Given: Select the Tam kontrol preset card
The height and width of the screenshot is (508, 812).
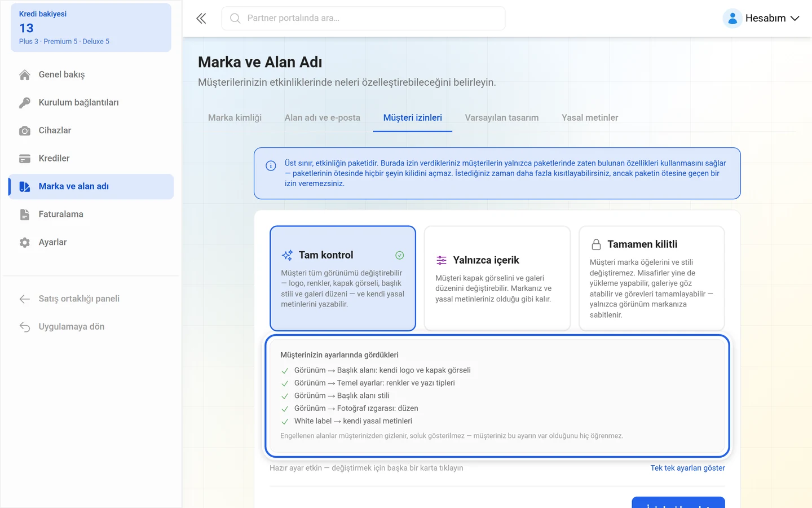Looking at the screenshot, I should pyautogui.click(x=343, y=278).
